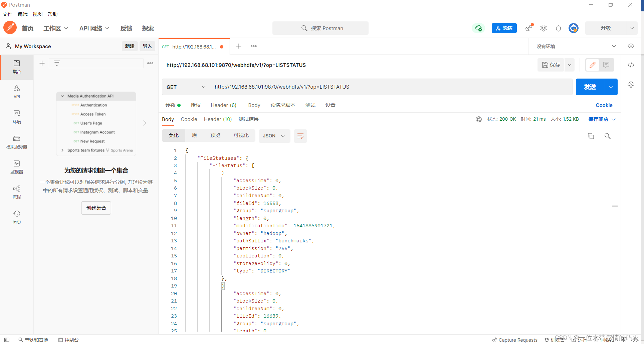
Task: Switch to the Header (6) request tab
Action: 223,105
